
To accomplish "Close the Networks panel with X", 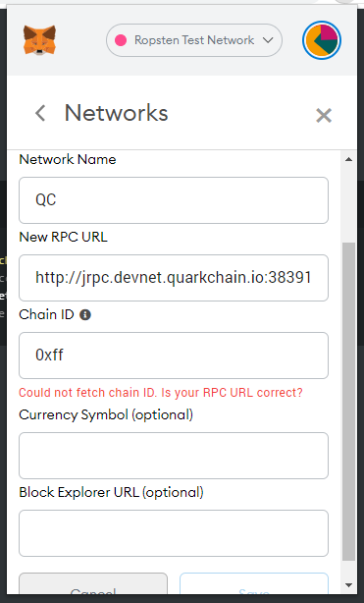I will [x=324, y=115].
